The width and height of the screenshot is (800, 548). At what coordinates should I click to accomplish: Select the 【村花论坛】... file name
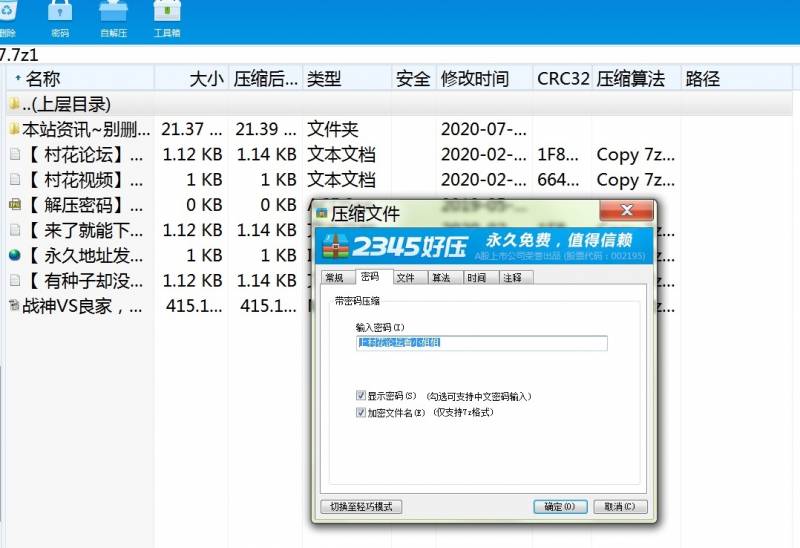[x=84, y=155]
